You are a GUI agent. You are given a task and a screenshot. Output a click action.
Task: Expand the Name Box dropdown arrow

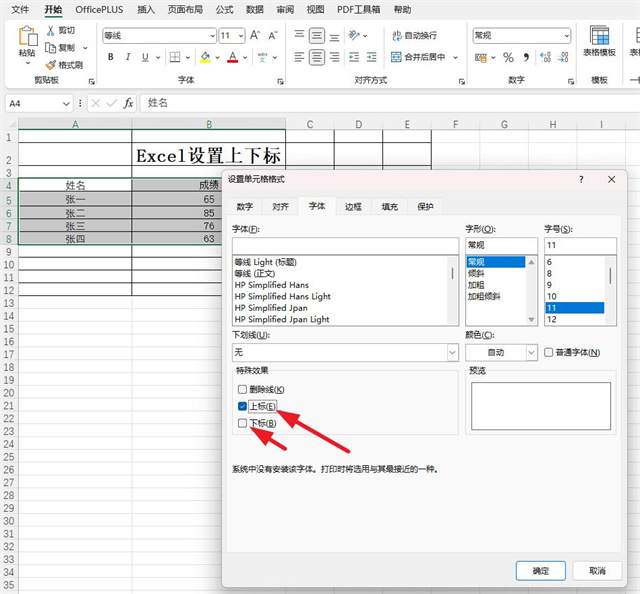(x=66, y=104)
